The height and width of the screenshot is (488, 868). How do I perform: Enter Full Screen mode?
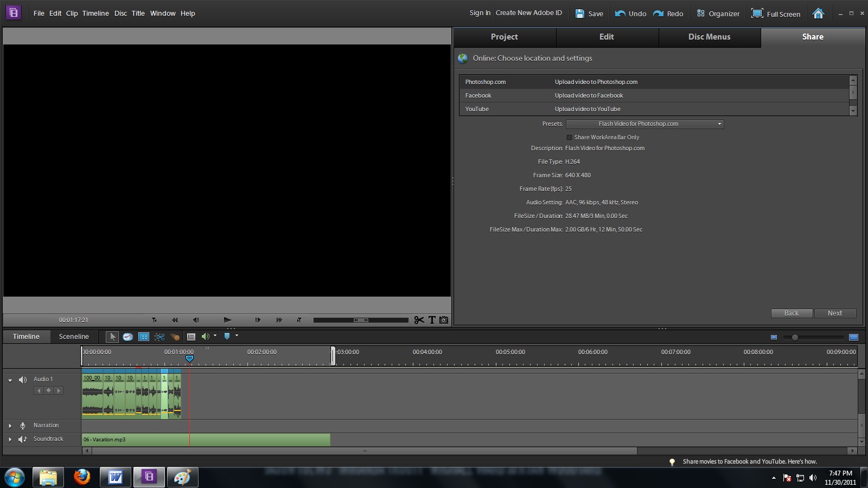pos(776,14)
